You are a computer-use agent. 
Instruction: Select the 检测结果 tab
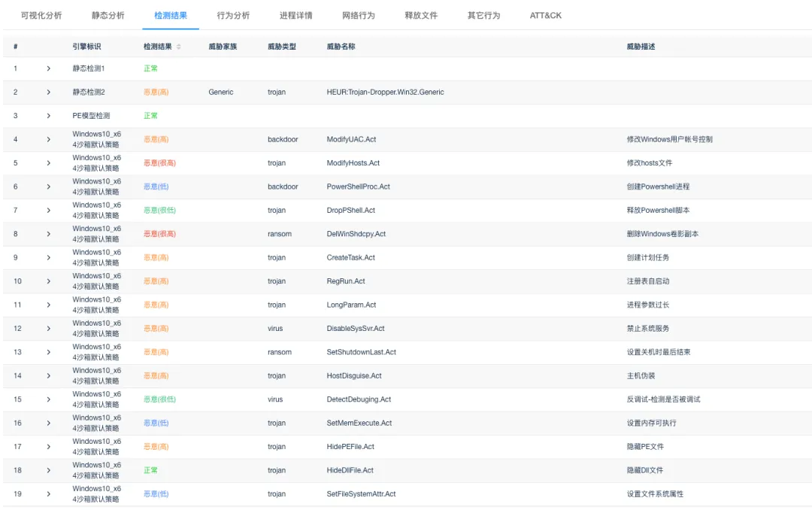tap(171, 16)
